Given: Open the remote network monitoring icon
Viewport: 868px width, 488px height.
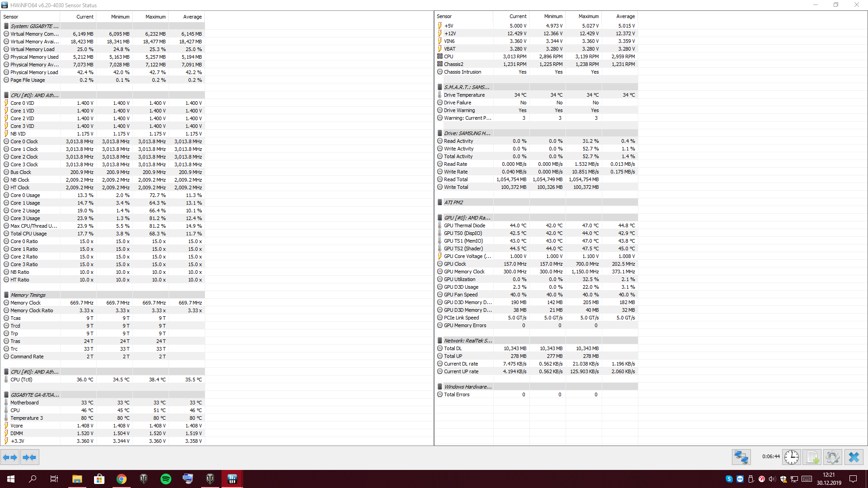Looking at the screenshot, I should (741, 457).
